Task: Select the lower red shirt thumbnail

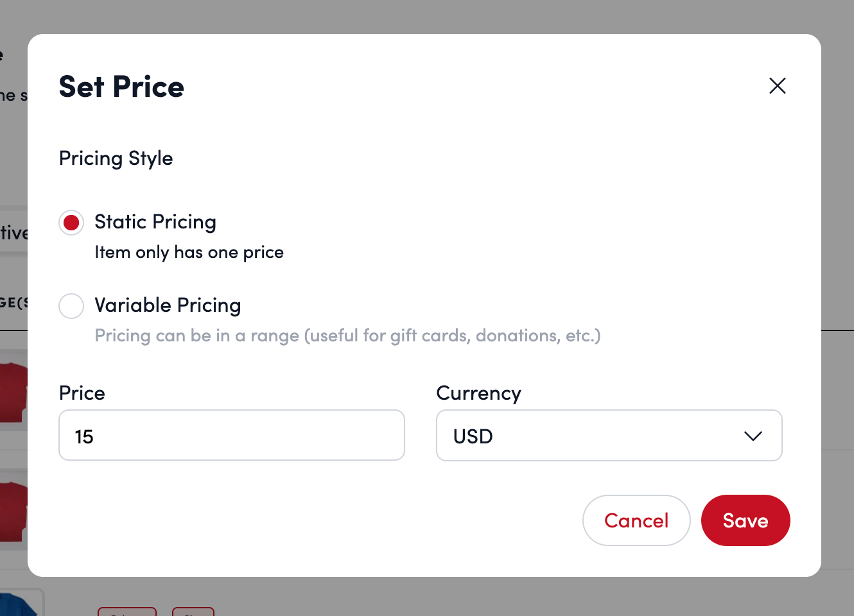Action: coord(13,510)
